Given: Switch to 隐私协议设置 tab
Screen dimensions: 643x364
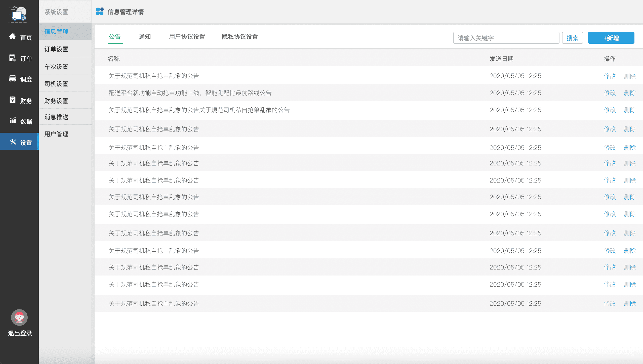Looking at the screenshot, I should pos(240,37).
